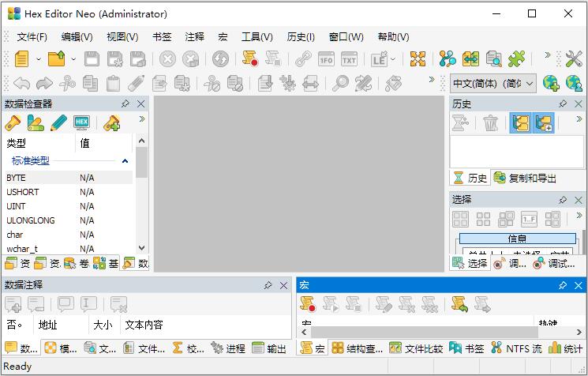Expand the dropdown arrow next to Open folder
The width and height of the screenshot is (588, 376).
click(x=73, y=59)
